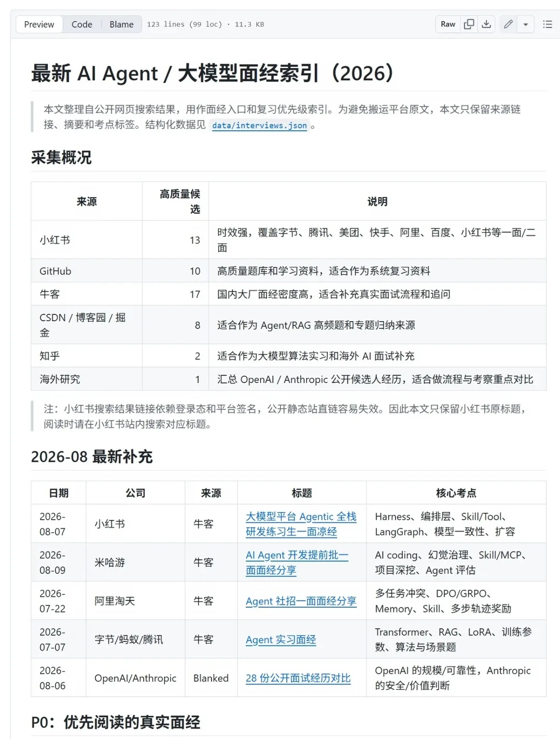Click the 标题 column header
The image size is (560, 747).
point(302,493)
